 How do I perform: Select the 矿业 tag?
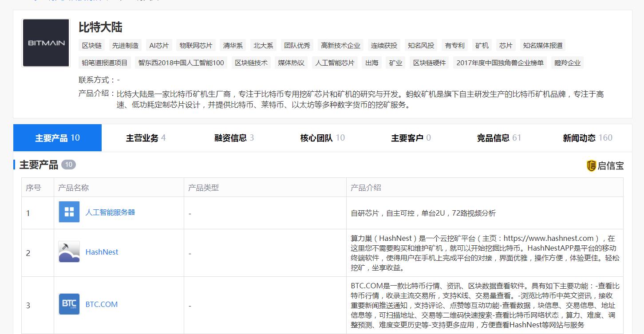395,63
